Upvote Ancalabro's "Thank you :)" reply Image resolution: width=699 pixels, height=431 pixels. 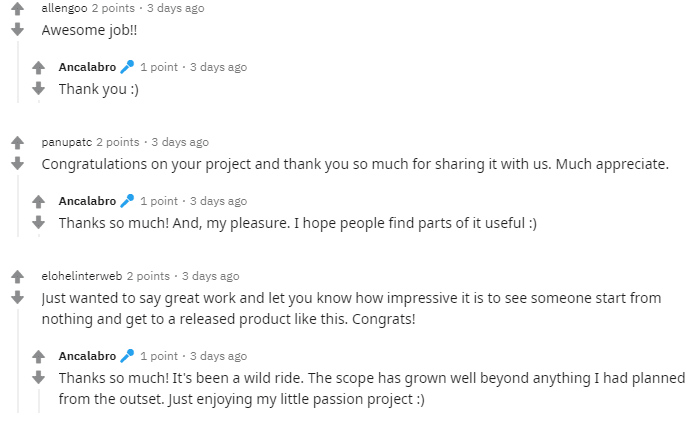[x=39, y=69]
